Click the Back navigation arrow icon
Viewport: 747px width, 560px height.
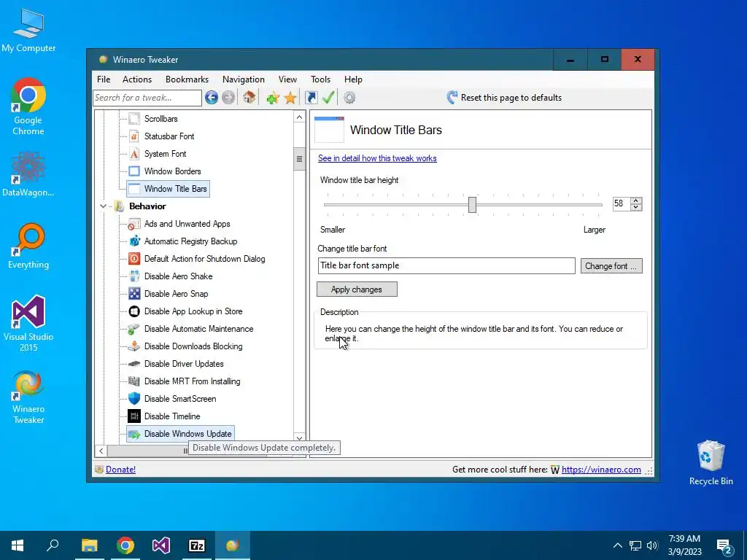click(x=212, y=98)
